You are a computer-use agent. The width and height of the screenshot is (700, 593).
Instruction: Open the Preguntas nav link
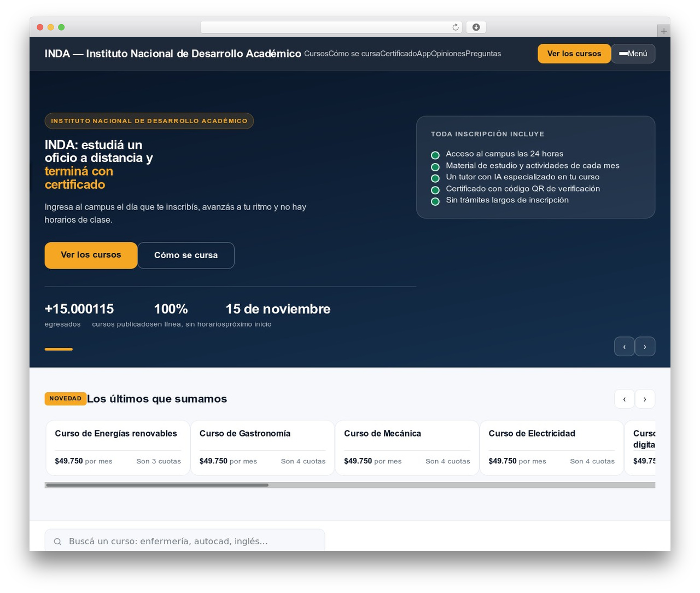(483, 54)
